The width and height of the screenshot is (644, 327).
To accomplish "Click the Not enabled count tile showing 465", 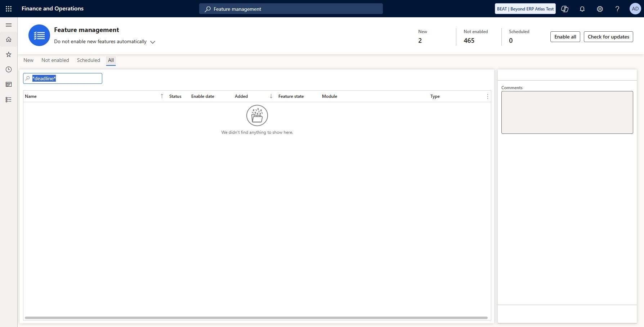I will point(476,36).
